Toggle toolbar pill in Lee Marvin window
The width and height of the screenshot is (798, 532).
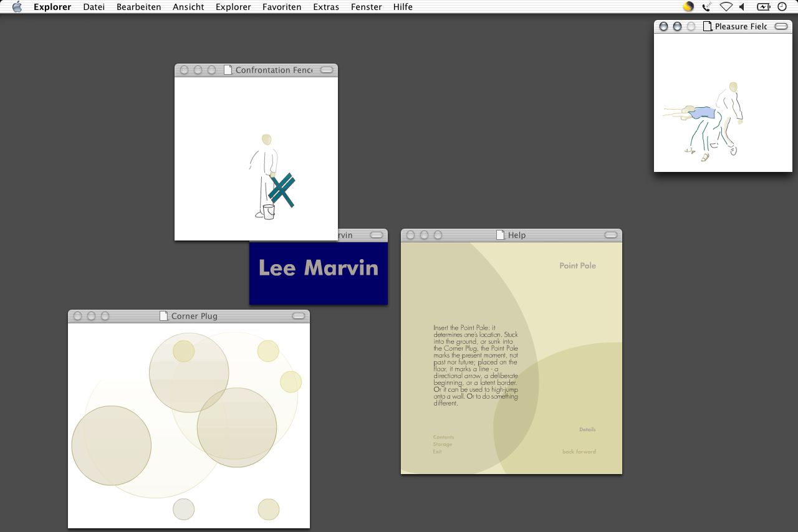pyautogui.click(x=377, y=235)
